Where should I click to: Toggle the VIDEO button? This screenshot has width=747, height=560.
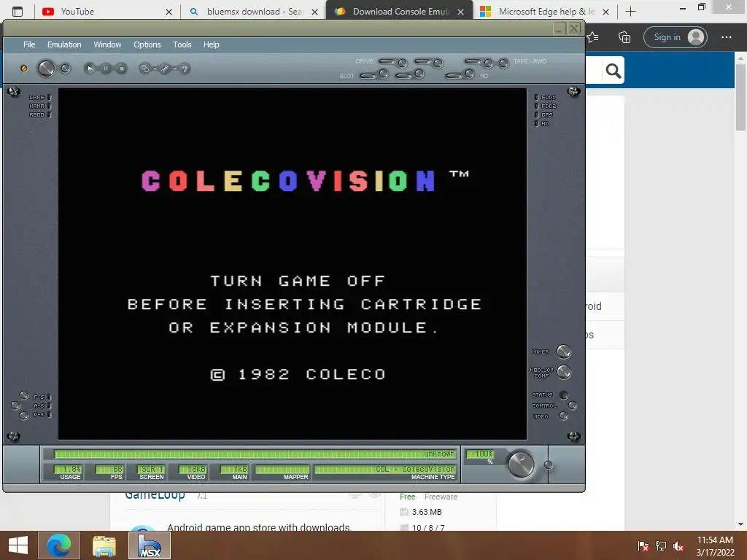[564, 416]
